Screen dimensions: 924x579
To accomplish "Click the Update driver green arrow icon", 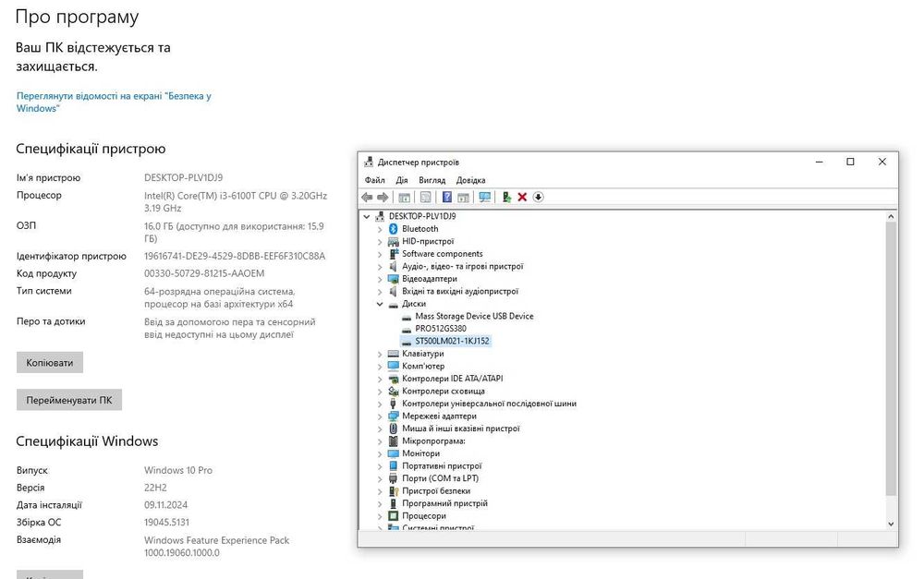I will pyautogui.click(x=506, y=198).
